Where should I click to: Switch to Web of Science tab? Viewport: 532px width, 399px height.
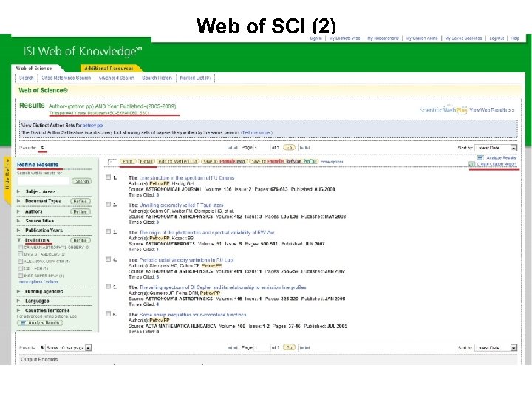[34, 68]
